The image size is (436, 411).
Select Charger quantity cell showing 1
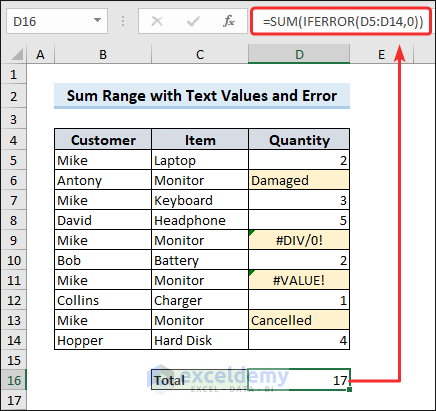(299, 300)
